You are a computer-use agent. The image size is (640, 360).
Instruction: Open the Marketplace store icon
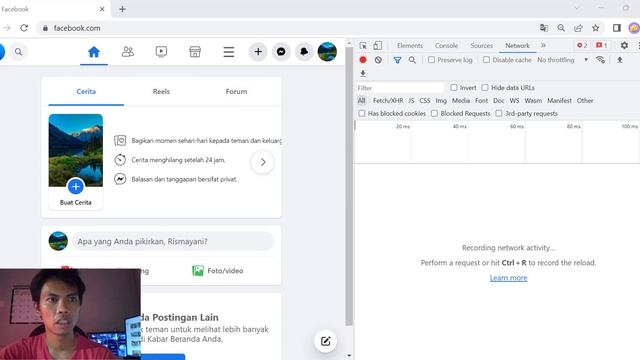[x=195, y=52]
